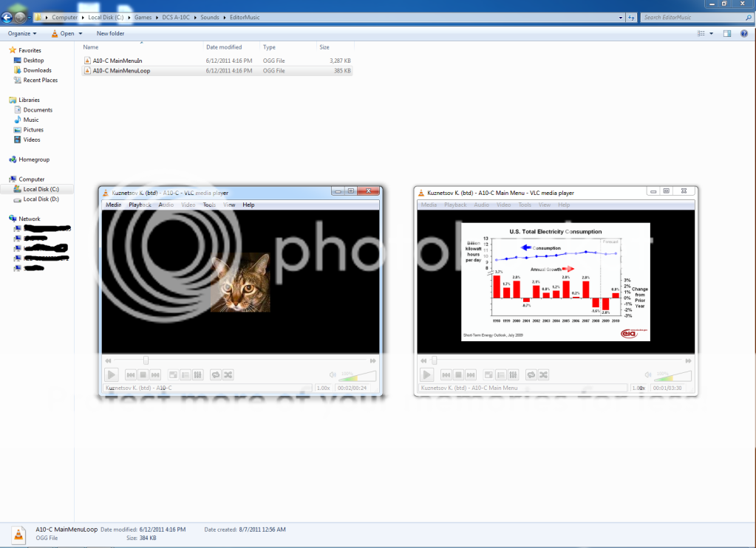Screen dimensions: 756x548
Task: Open extended settings in the right VLC window
Action: [513, 375]
